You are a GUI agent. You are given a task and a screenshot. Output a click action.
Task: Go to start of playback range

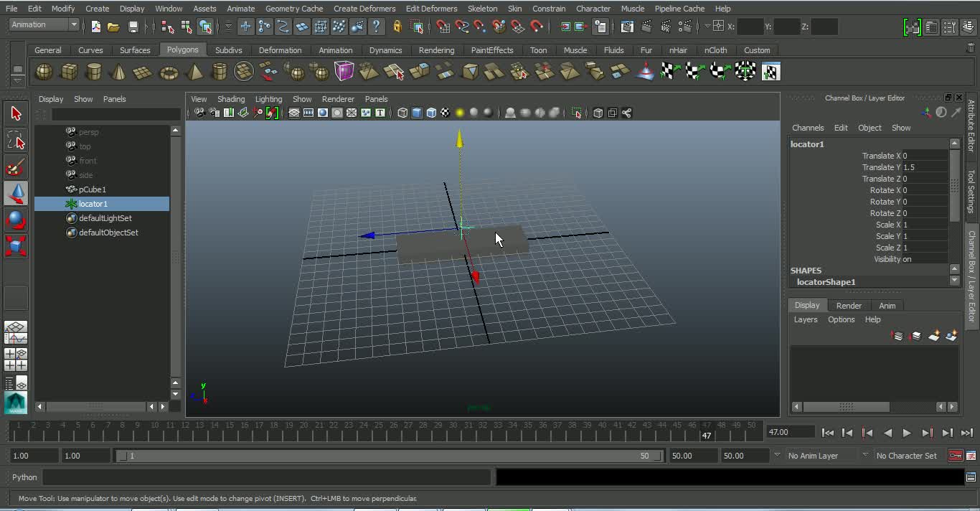click(828, 433)
